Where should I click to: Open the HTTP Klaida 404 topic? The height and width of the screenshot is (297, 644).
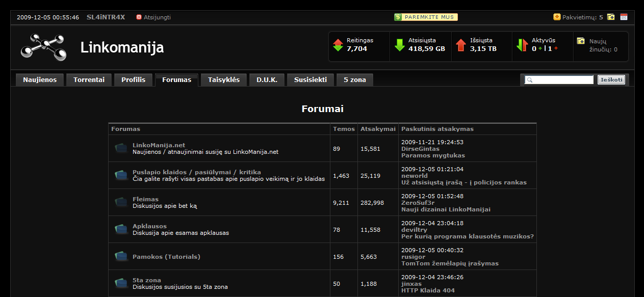(428, 290)
